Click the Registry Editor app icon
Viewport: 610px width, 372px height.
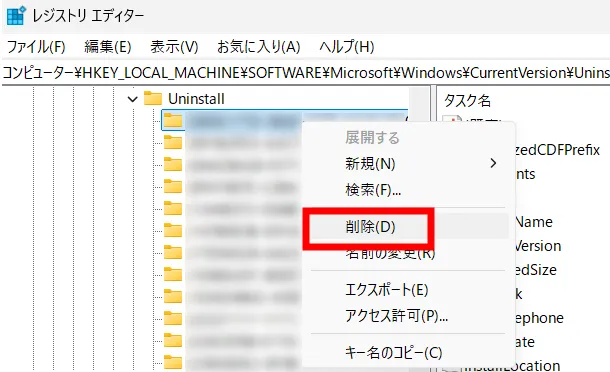pos(16,16)
